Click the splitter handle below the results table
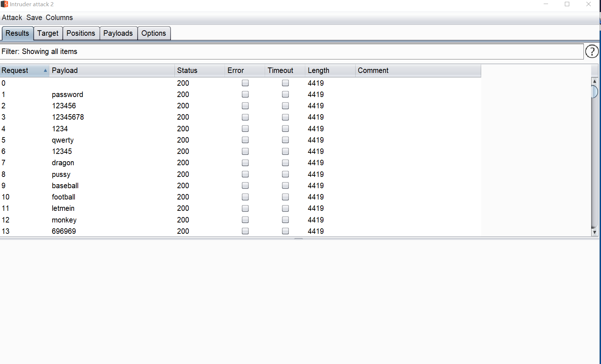Image resolution: width=601 pixels, height=364 pixels. pyautogui.click(x=299, y=239)
